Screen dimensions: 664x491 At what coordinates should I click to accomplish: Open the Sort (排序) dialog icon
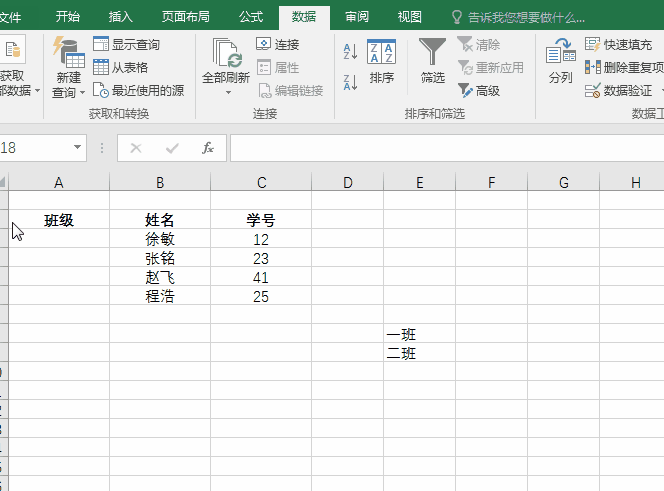click(382, 52)
